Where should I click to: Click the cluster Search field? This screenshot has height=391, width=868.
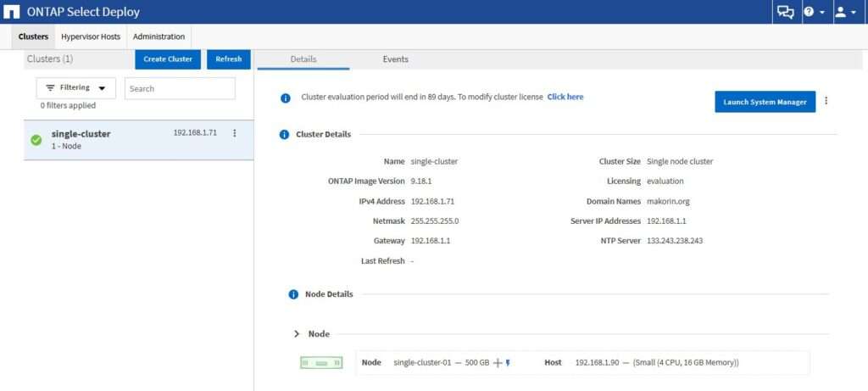pyautogui.click(x=180, y=88)
